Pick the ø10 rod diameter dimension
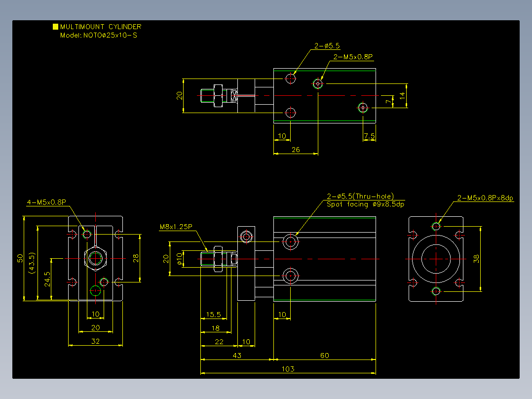 (x=179, y=259)
